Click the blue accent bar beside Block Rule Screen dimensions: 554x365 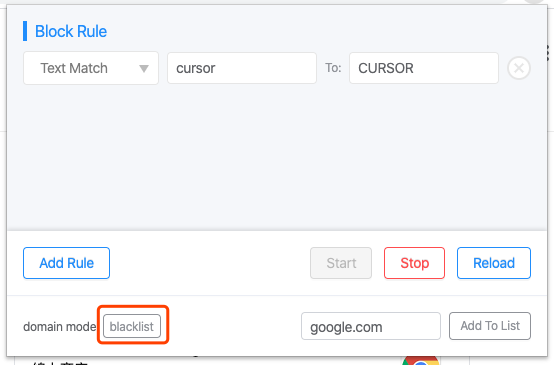[25, 31]
